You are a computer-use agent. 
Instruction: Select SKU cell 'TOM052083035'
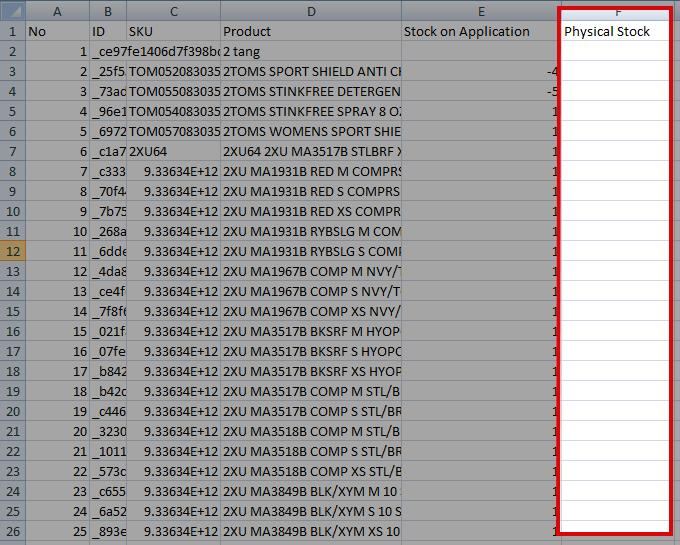click(x=173, y=71)
